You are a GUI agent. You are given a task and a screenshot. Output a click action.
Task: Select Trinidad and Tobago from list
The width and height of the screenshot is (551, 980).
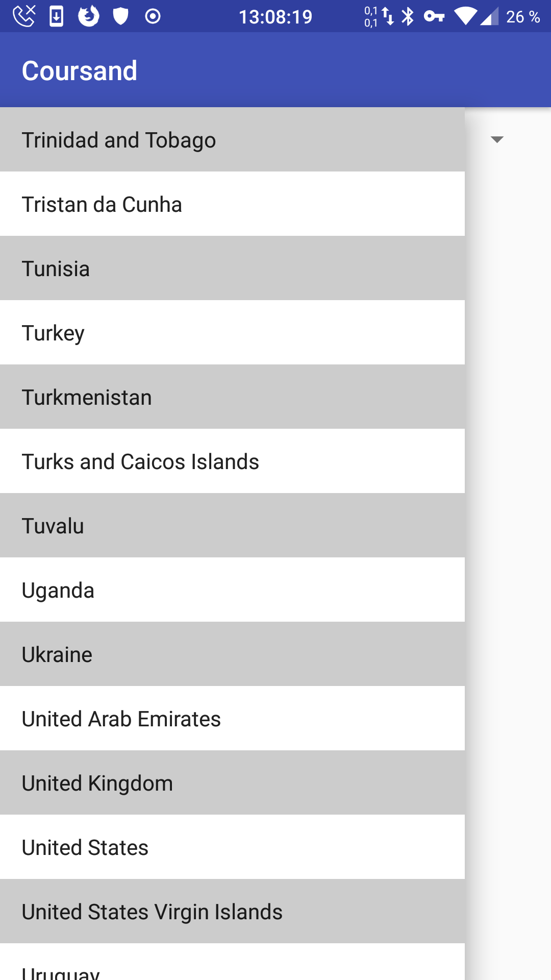[x=232, y=140]
